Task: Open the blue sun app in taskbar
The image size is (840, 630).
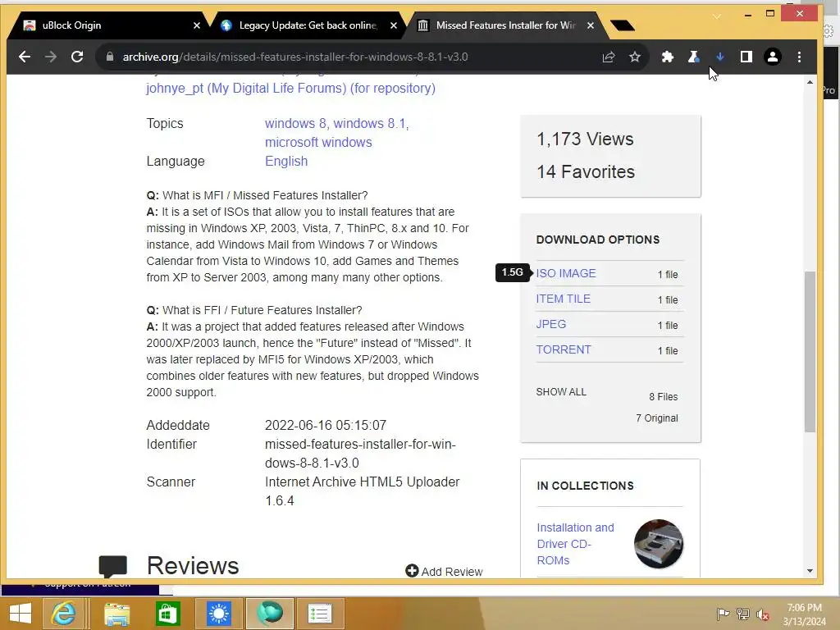Action: (218, 614)
